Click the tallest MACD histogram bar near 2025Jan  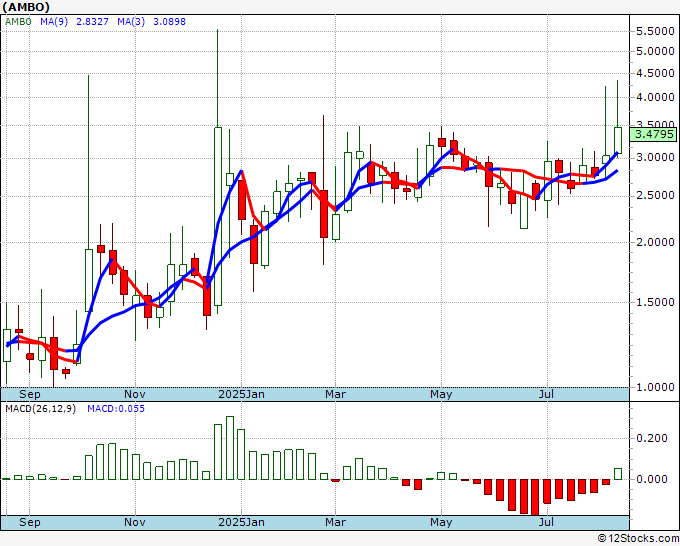coord(230,448)
